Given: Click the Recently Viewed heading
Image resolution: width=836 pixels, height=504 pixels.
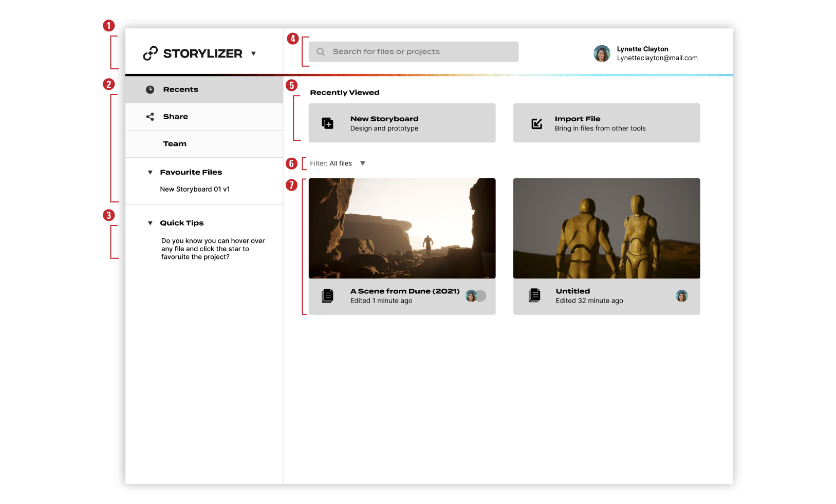Looking at the screenshot, I should coord(345,92).
